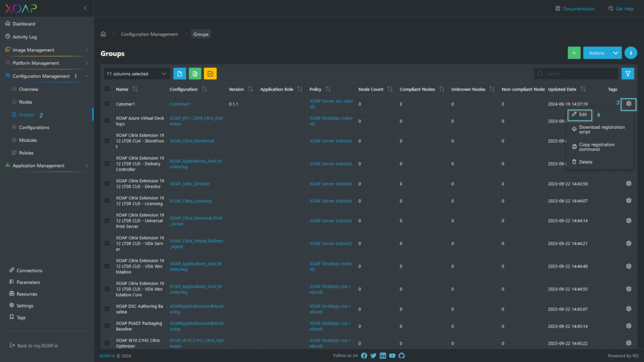The height and width of the screenshot is (362, 644).
Task: Sort by the Policy column
Action: coord(328,89)
